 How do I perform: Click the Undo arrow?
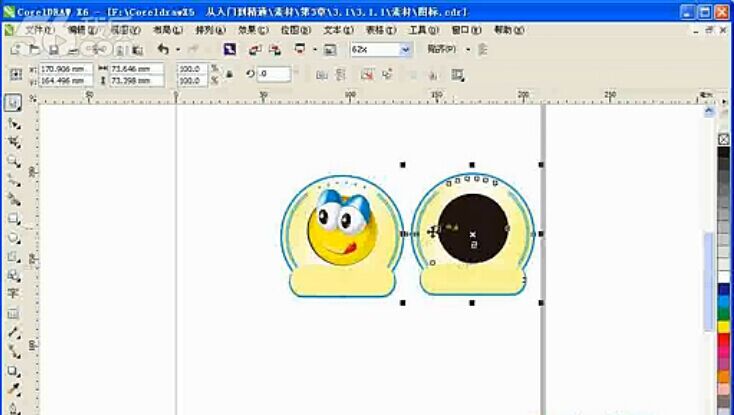[163, 49]
